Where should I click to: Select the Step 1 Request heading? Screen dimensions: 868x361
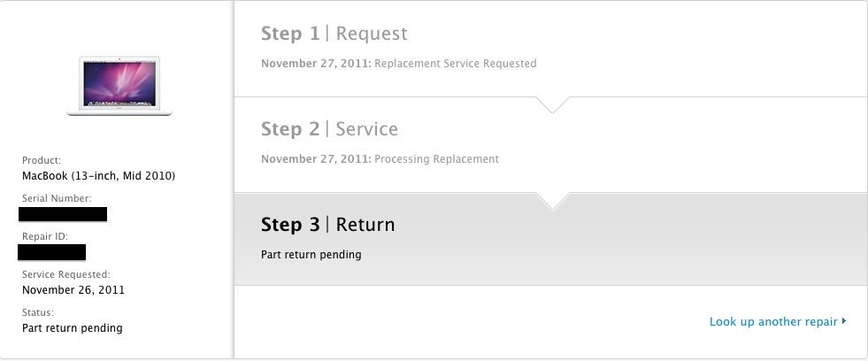click(334, 34)
